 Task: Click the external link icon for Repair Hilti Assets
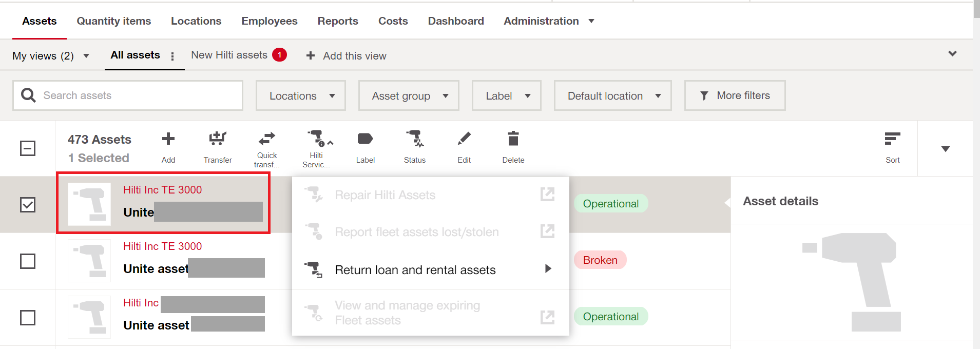[x=548, y=195]
